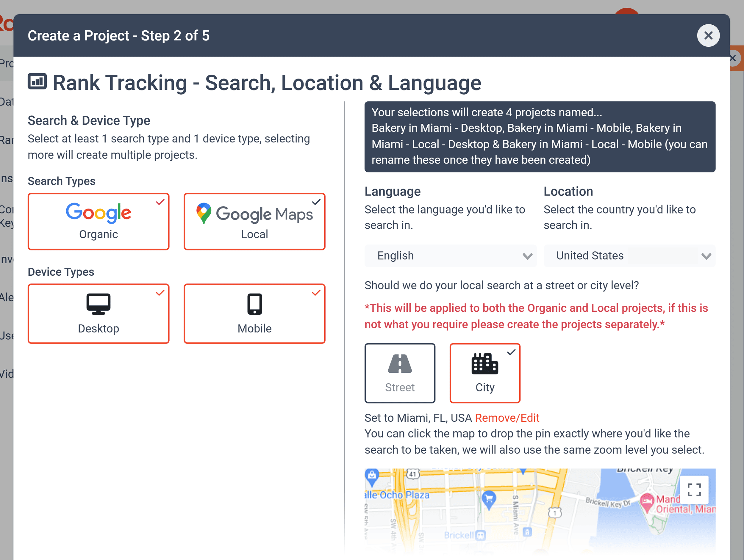Viewport: 744px width, 560px height.
Task: Open the Language dropdown set to English
Action: point(451,256)
